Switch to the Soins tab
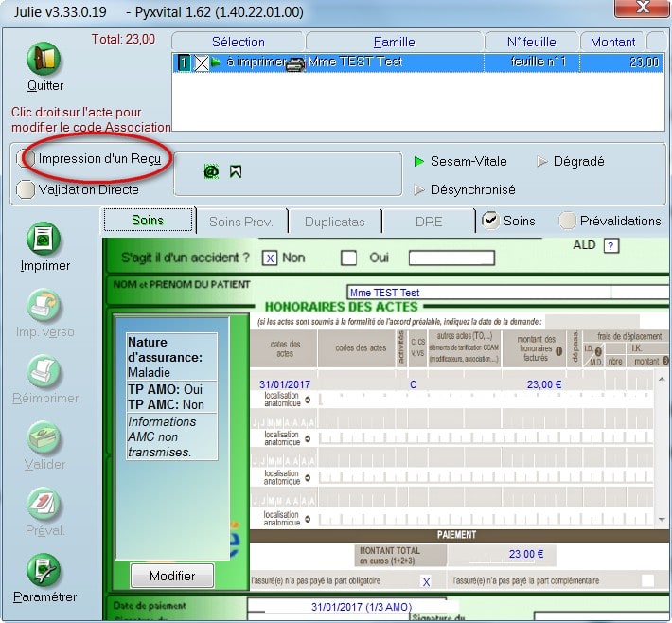Image resolution: width=672 pixels, height=623 pixels. point(148,221)
